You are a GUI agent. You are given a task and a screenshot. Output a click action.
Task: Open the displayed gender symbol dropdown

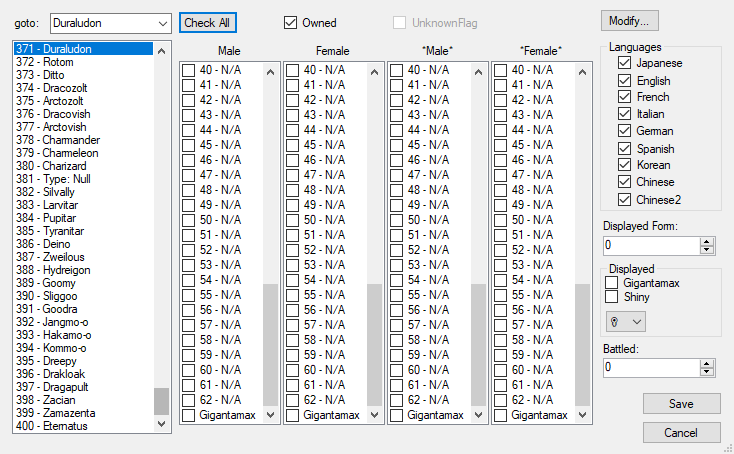pyautogui.click(x=626, y=322)
